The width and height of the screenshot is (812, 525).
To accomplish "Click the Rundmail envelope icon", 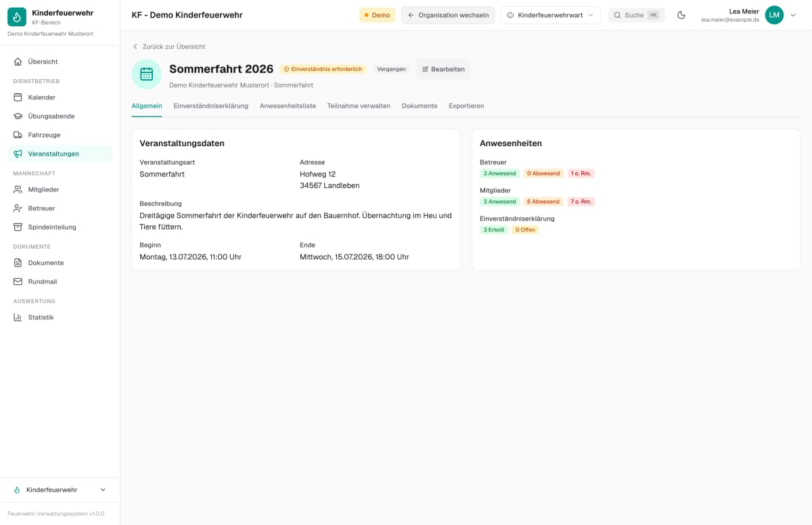I will pyautogui.click(x=18, y=281).
